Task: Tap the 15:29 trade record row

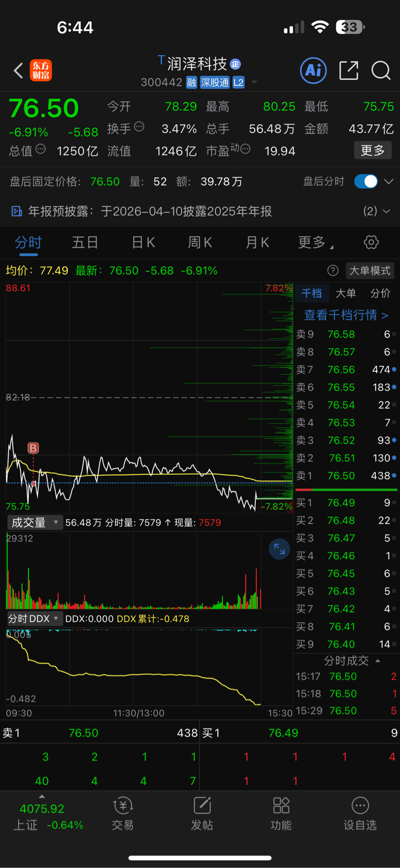Action: [x=346, y=711]
